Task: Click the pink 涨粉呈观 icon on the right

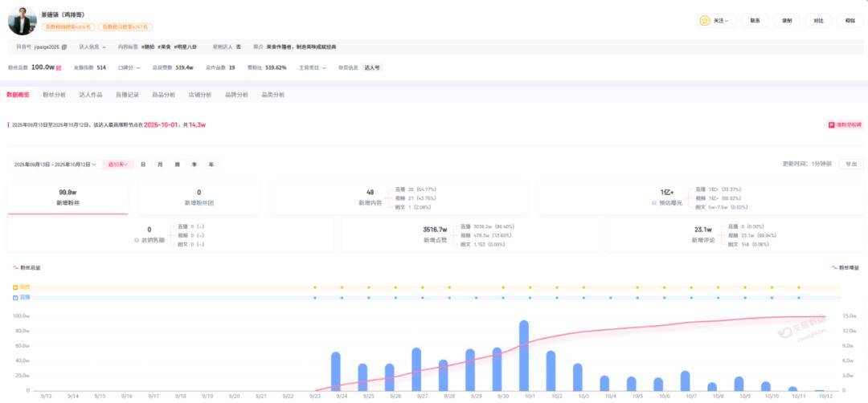Action: click(x=831, y=125)
